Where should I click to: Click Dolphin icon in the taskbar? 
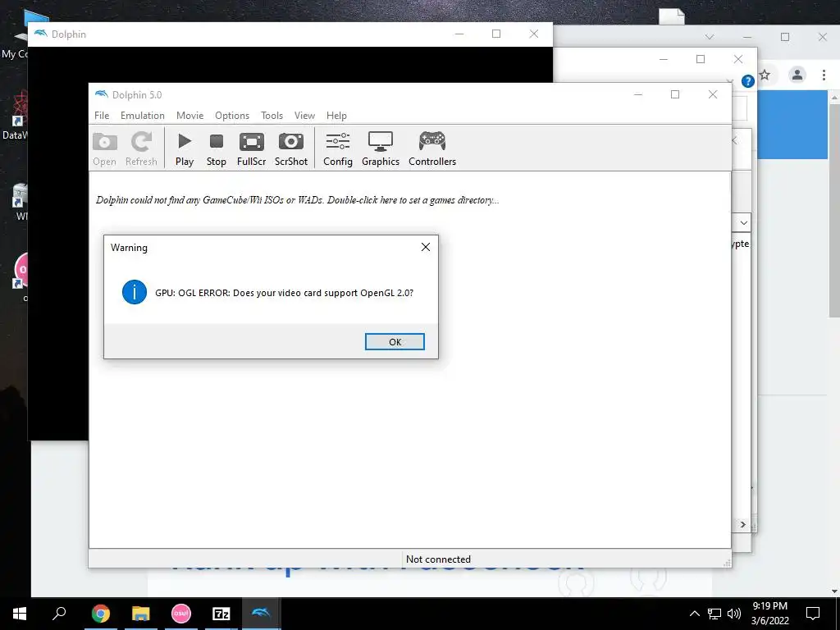click(x=262, y=614)
